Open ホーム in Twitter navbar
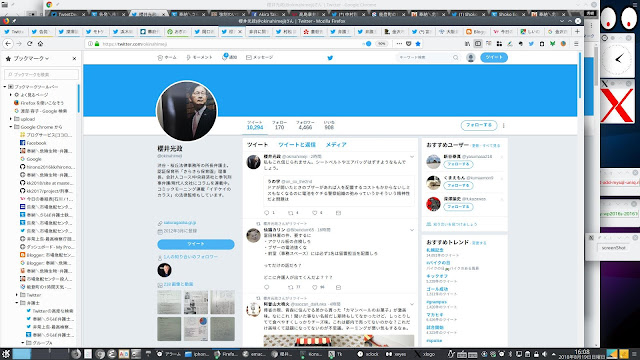The image size is (640, 360). 167,58
